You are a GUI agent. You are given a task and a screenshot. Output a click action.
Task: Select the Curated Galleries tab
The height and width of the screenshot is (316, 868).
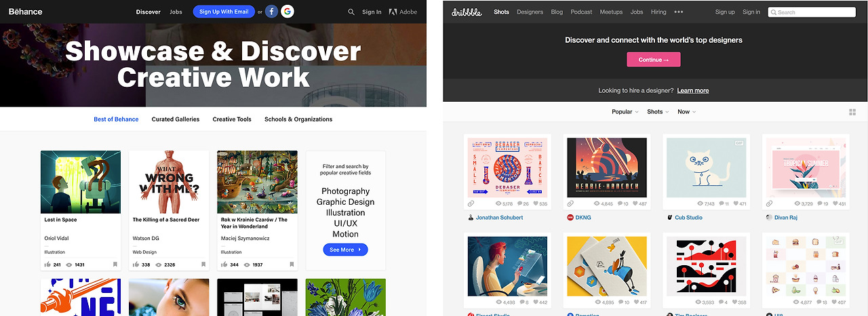176,119
